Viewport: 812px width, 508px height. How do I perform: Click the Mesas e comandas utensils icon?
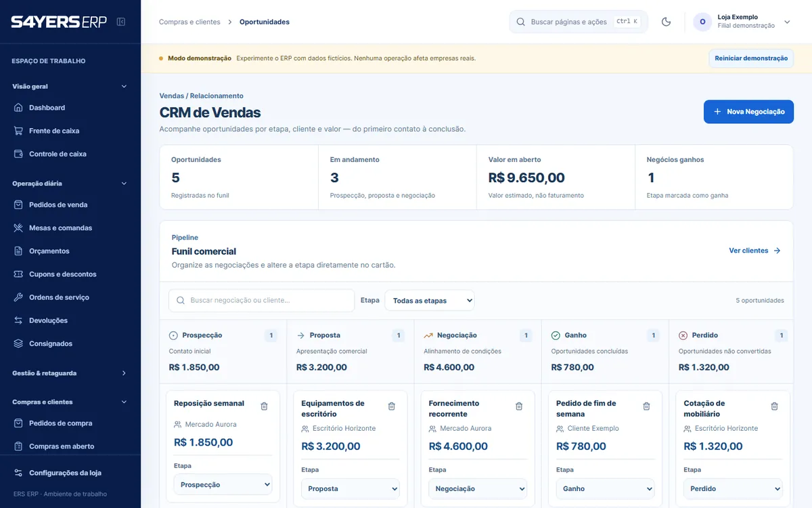18,228
